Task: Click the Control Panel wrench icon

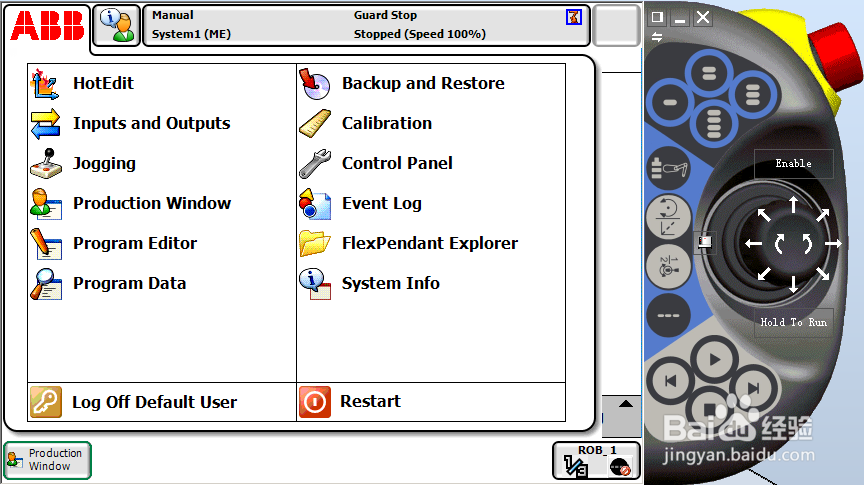Action: click(315, 164)
